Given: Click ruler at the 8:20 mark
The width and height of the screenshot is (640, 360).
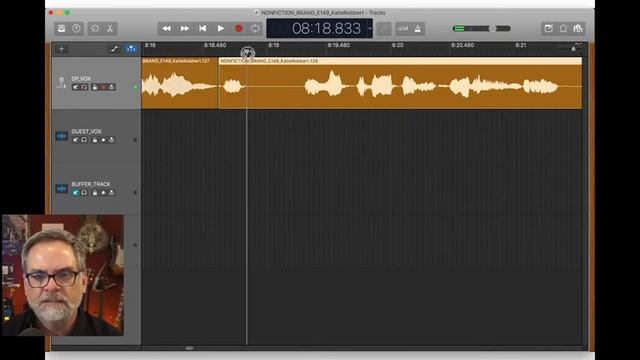Looking at the screenshot, I should click(398, 45).
